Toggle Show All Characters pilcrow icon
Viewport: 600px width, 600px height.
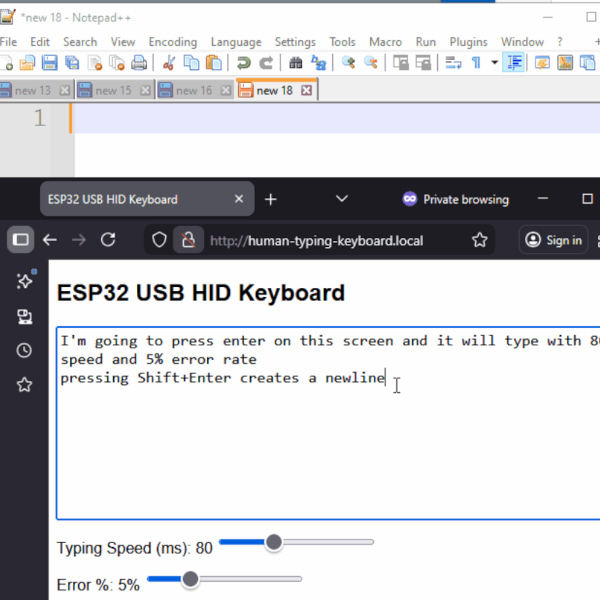click(476, 63)
